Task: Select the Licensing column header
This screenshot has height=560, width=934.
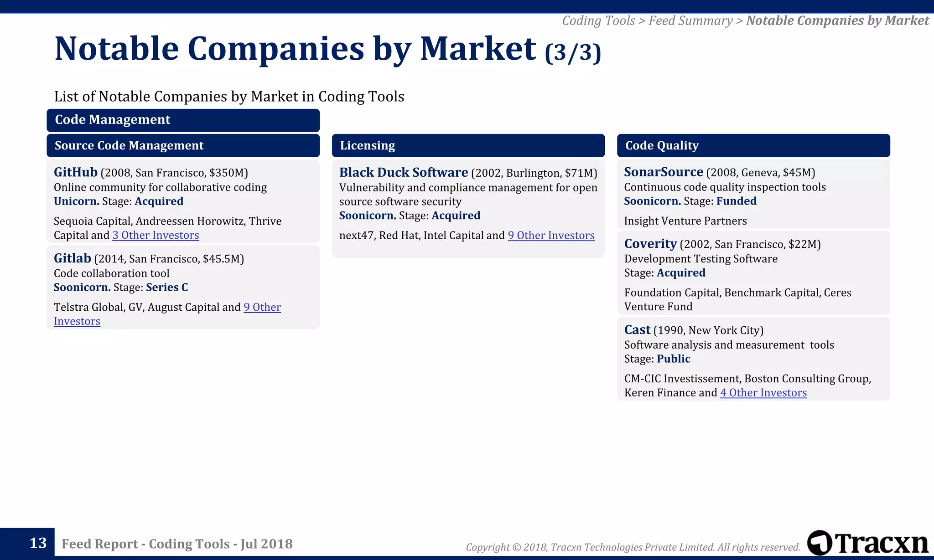Action: (x=468, y=145)
